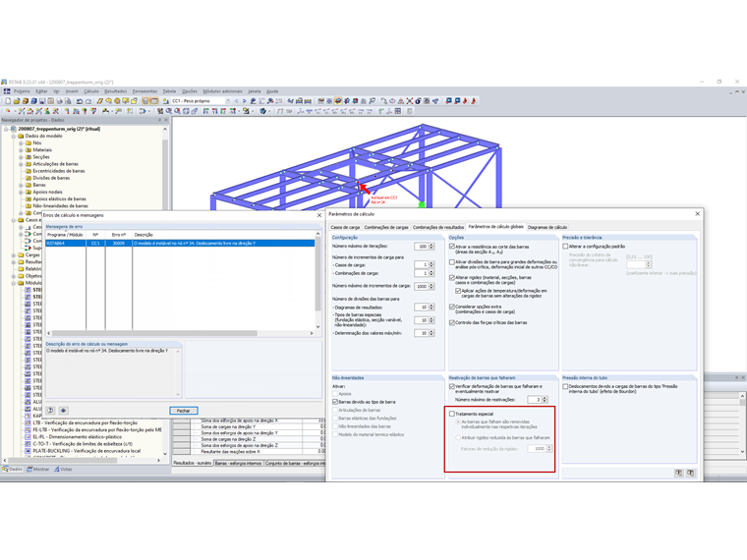Viewport: 747px width, 560px height.
Task: Enable 'Ativar divisões de barra para grandes deformações'
Action: coord(452,262)
